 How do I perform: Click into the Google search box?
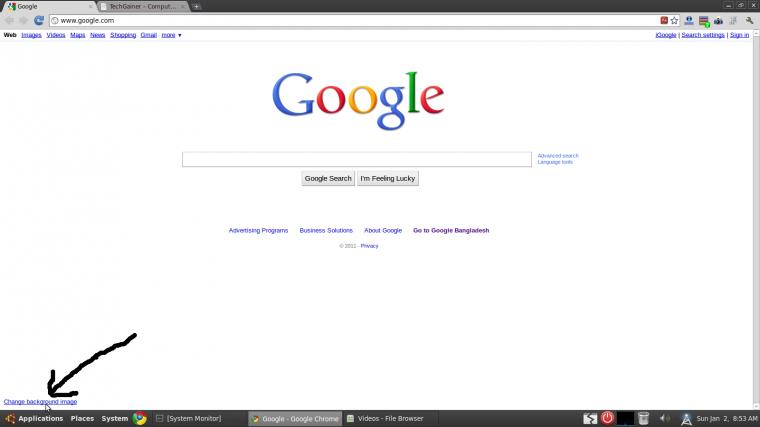point(357,159)
